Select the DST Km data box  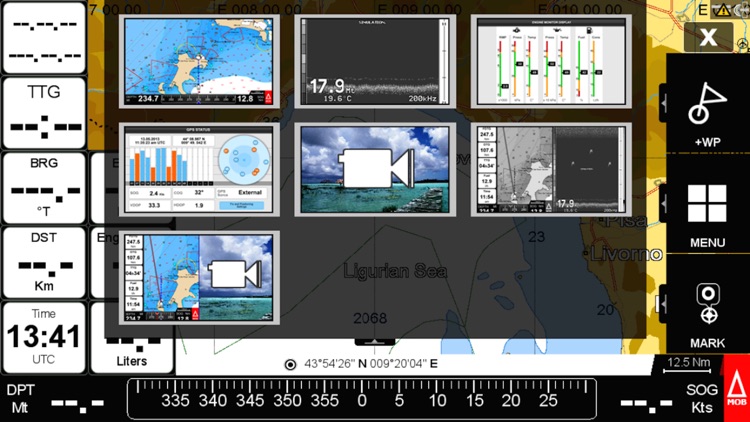[44, 263]
